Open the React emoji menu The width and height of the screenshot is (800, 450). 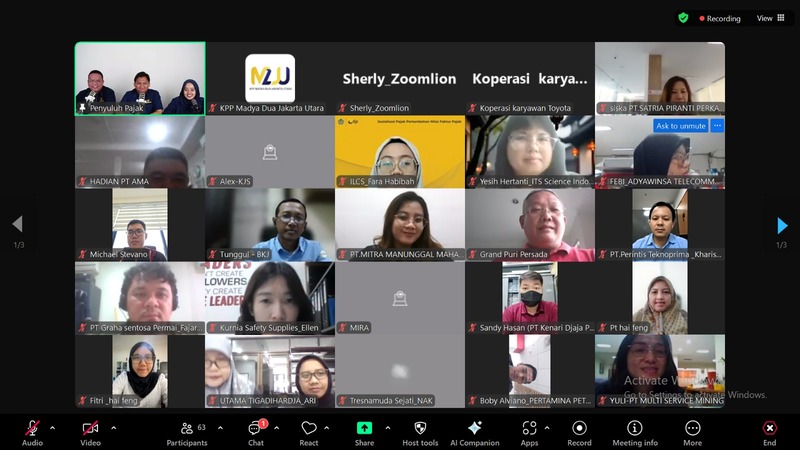pos(309,430)
